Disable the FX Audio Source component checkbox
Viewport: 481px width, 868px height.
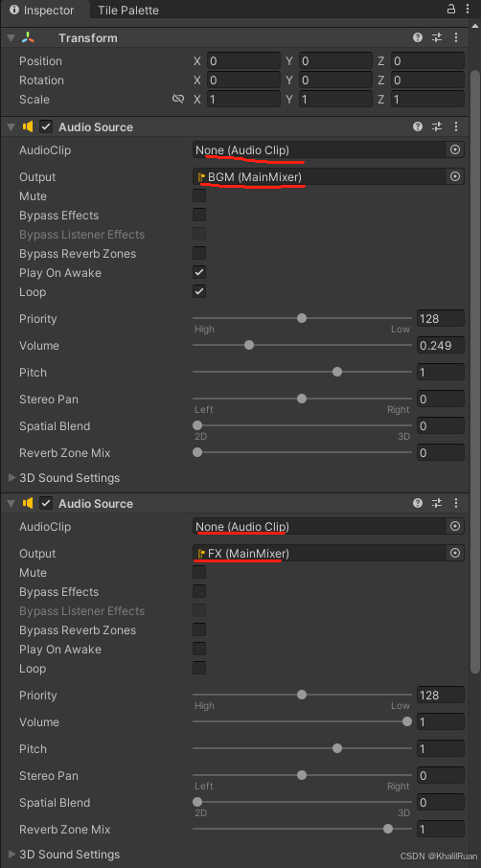[x=47, y=503]
